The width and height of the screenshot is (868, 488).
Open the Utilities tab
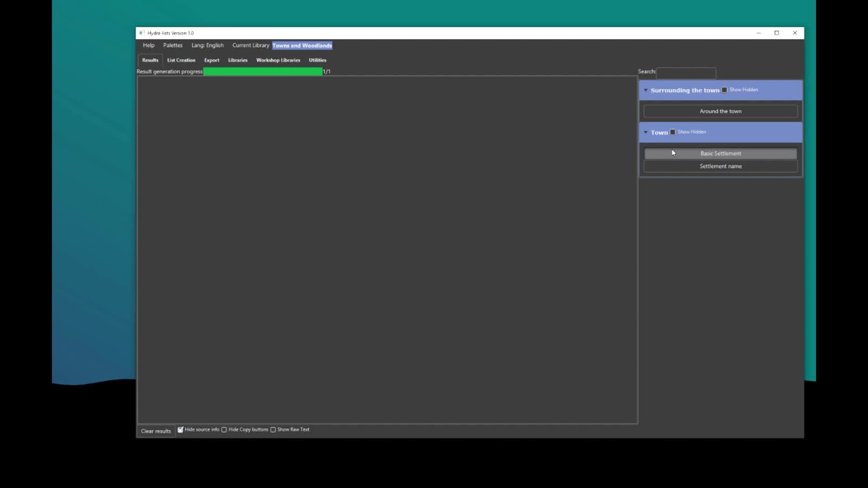[317, 60]
